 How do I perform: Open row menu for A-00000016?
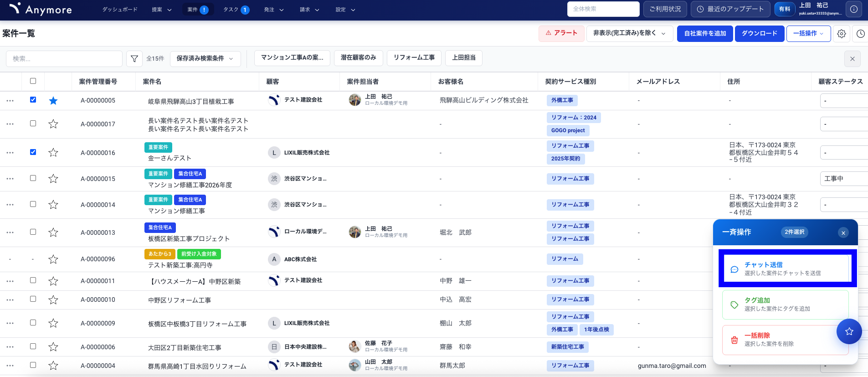(x=10, y=153)
